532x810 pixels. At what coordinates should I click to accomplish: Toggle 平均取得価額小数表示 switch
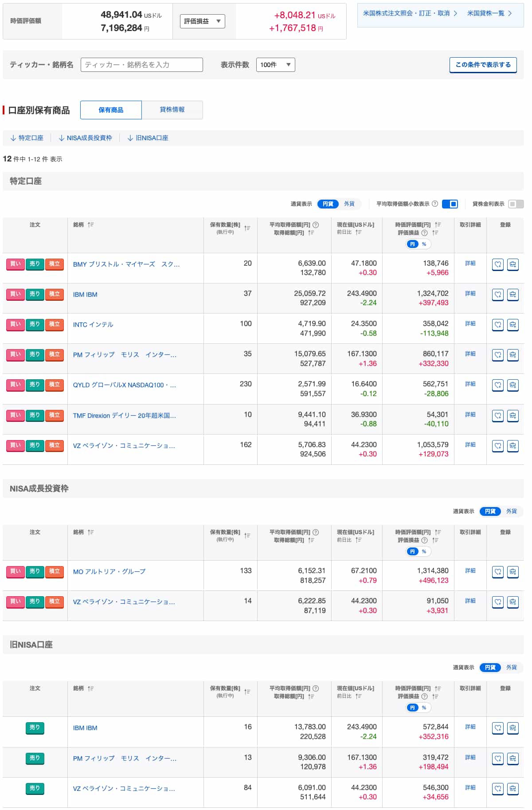pos(450,204)
